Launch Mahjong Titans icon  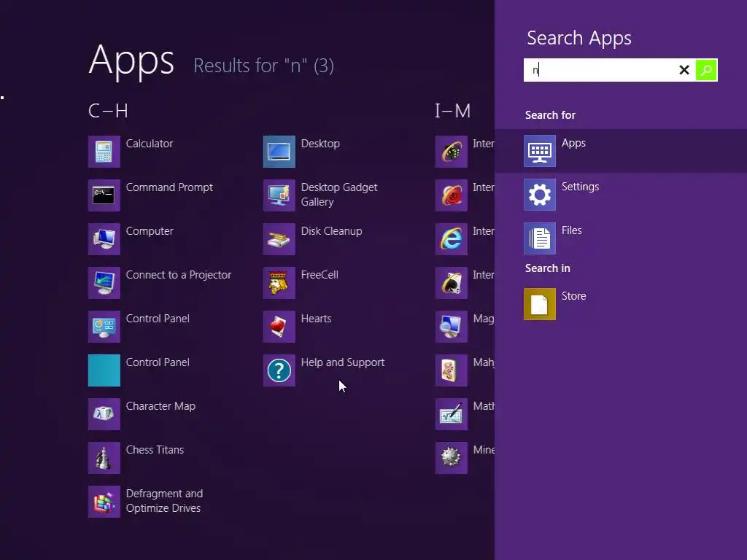pyautogui.click(x=451, y=370)
